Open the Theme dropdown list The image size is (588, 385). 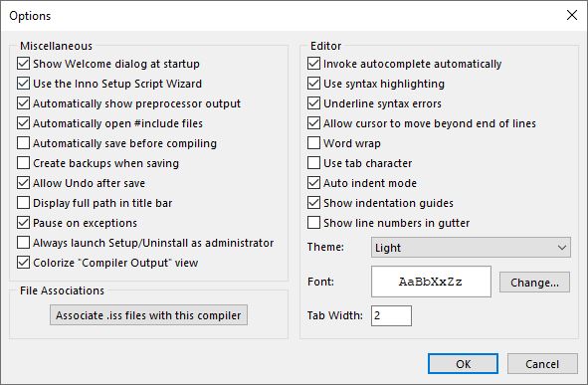click(x=471, y=247)
